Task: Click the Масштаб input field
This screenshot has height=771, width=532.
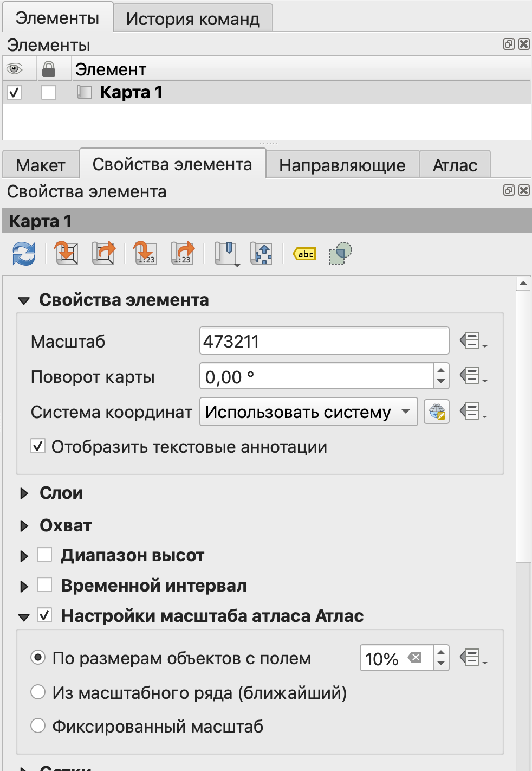Action: pos(324,342)
